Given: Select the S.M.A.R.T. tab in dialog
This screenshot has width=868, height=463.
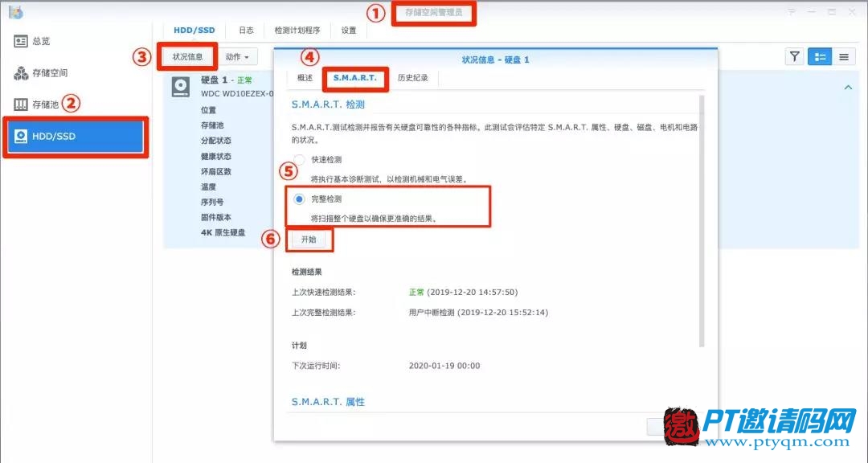Looking at the screenshot, I should 355,78.
